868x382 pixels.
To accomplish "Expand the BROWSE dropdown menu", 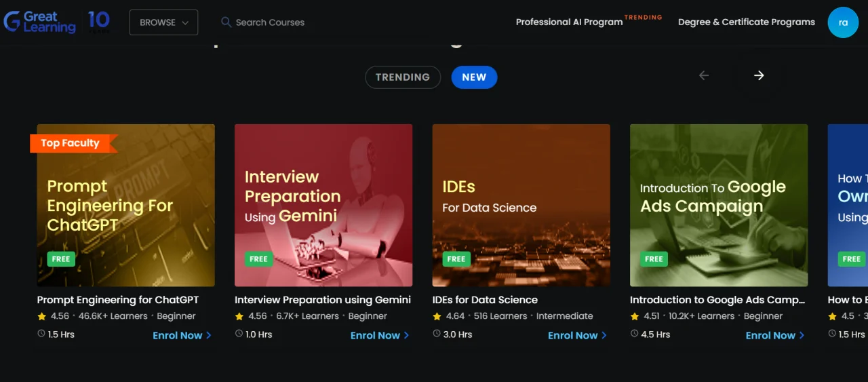I will [x=163, y=22].
